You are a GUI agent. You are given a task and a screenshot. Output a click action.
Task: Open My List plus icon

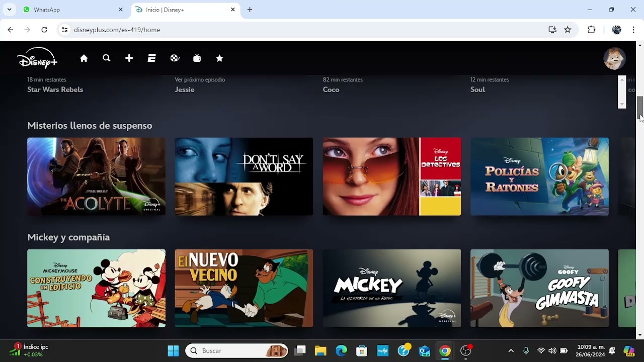pyautogui.click(x=129, y=58)
